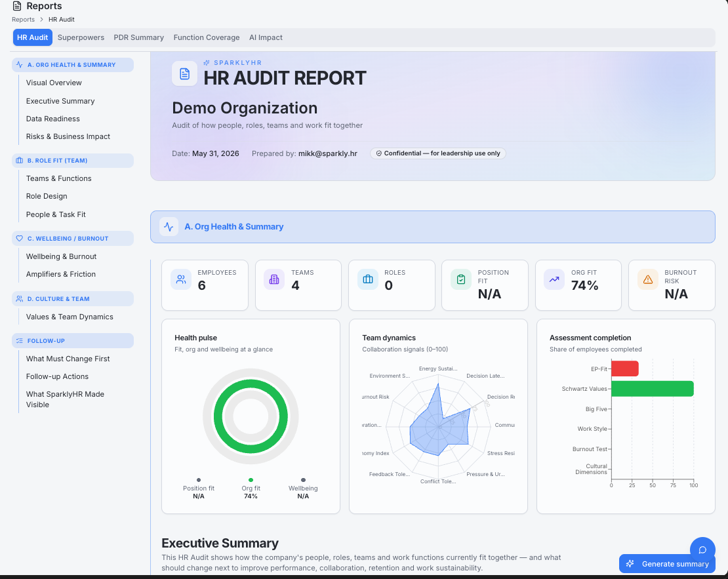Click the Demo Organization title

245,108
